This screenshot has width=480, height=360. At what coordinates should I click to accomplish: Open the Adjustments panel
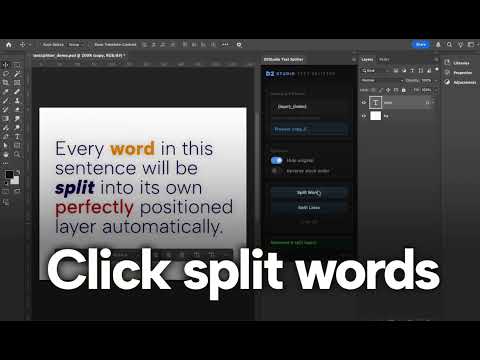pyautogui.click(x=461, y=82)
